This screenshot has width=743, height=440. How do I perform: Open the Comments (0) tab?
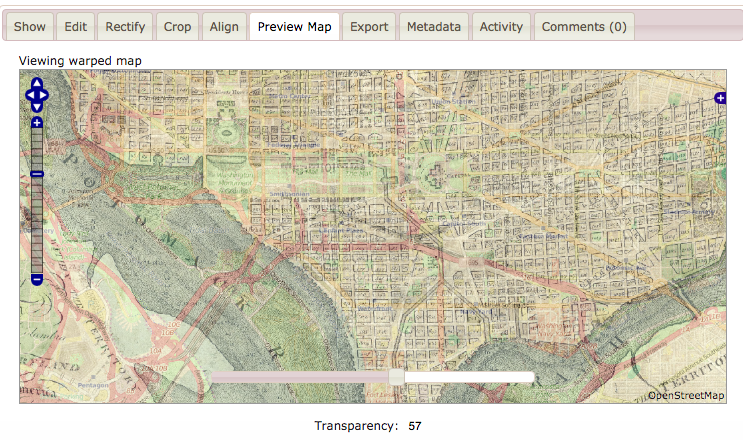[x=584, y=26]
